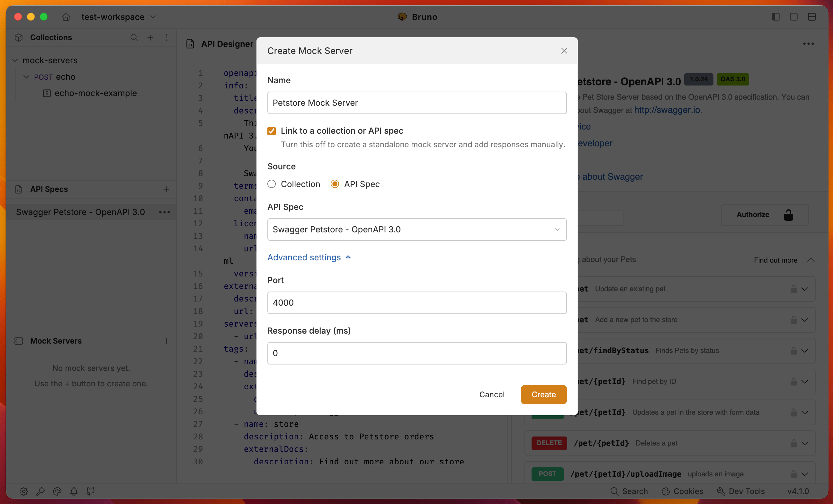Expand Finds Pets by status endpoint
Image resolution: width=833 pixels, height=504 pixels.
[805, 351]
